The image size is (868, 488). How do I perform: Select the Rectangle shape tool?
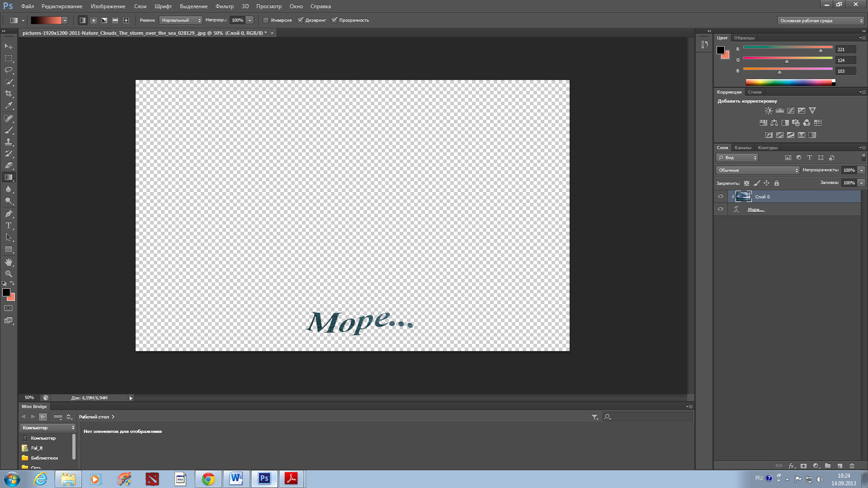9,249
